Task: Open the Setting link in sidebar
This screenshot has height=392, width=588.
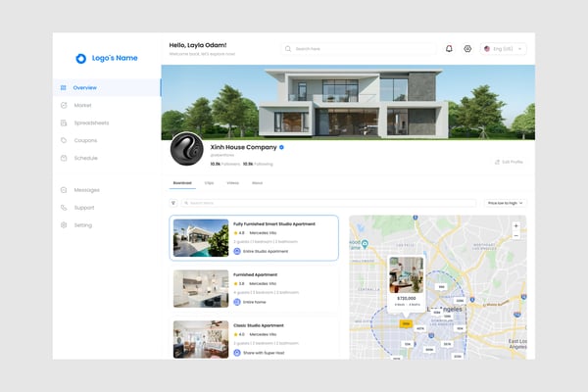Action: 83,225
